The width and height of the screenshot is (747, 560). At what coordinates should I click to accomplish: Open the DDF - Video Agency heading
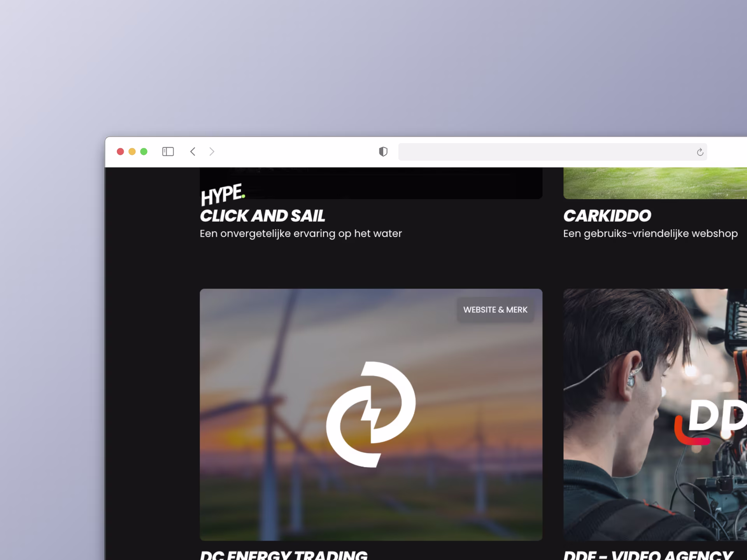tap(648, 555)
